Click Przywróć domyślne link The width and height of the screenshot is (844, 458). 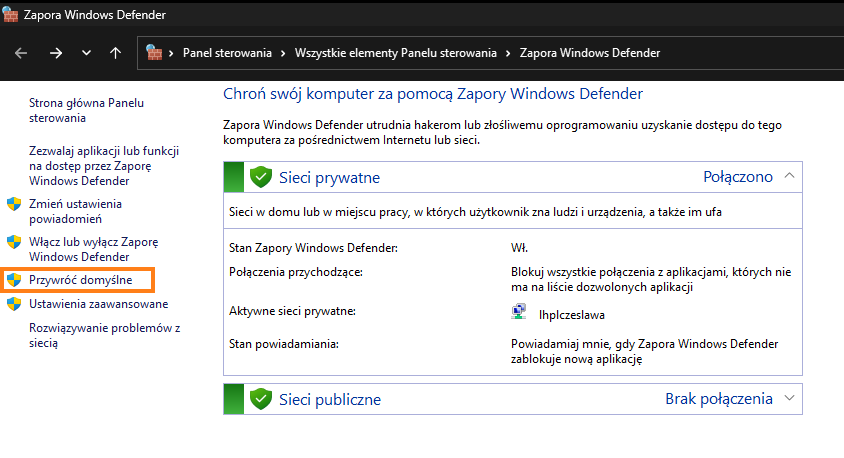[x=81, y=280]
